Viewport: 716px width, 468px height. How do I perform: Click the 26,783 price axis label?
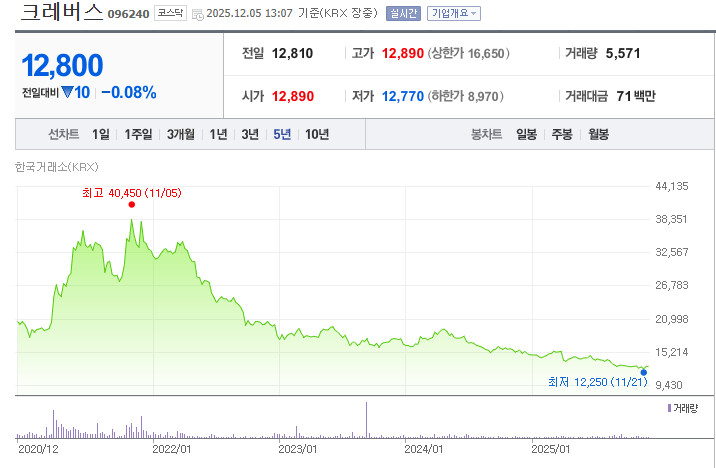[x=672, y=285]
